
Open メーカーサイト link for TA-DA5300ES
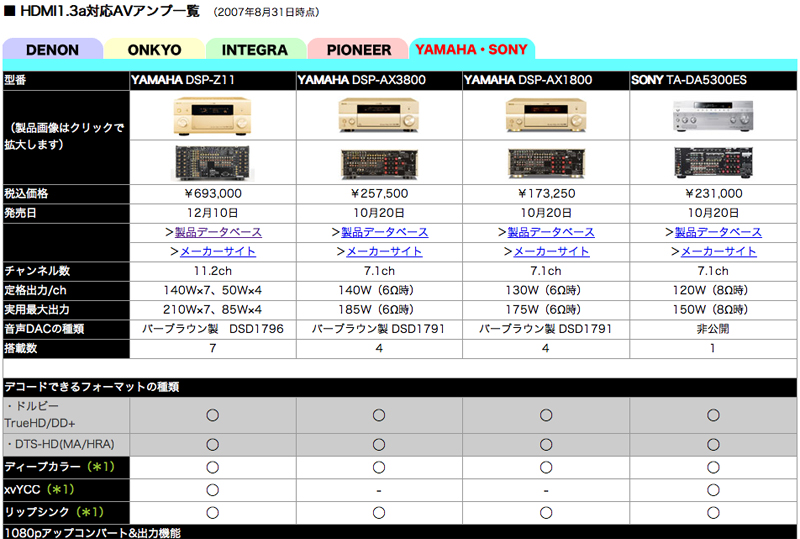pyautogui.click(x=718, y=252)
